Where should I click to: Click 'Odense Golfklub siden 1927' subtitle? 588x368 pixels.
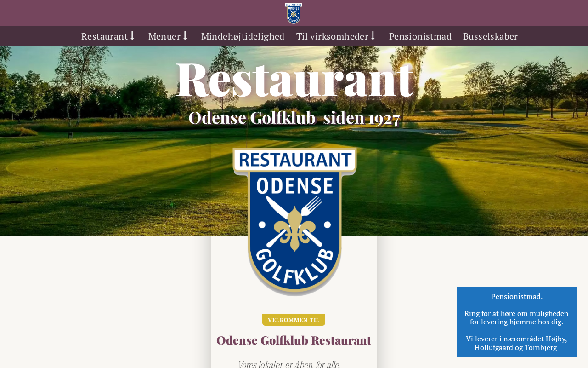[x=294, y=118]
